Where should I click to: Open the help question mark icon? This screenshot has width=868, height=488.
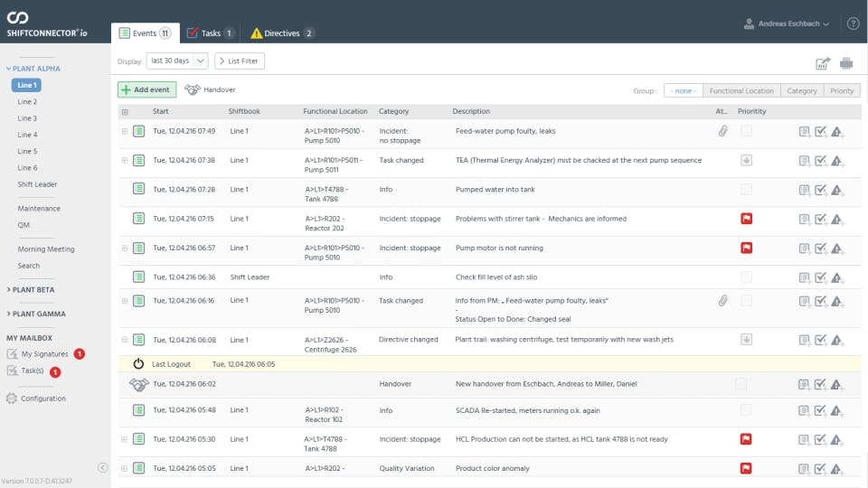(x=853, y=23)
